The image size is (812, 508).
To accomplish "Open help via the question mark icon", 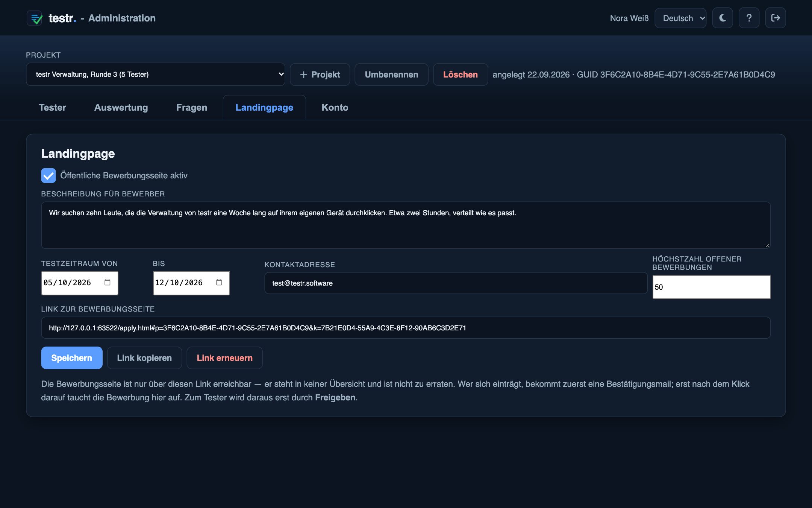I will click(749, 18).
